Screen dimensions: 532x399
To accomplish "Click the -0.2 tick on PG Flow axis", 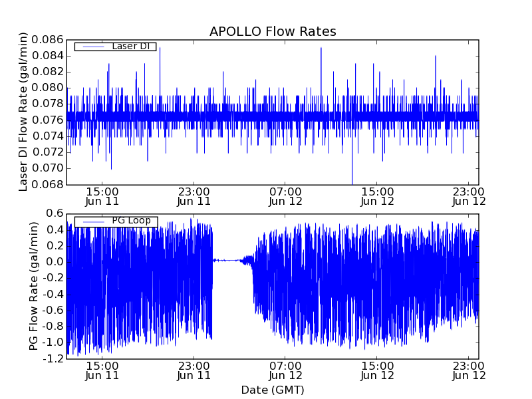I will (53, 278).
